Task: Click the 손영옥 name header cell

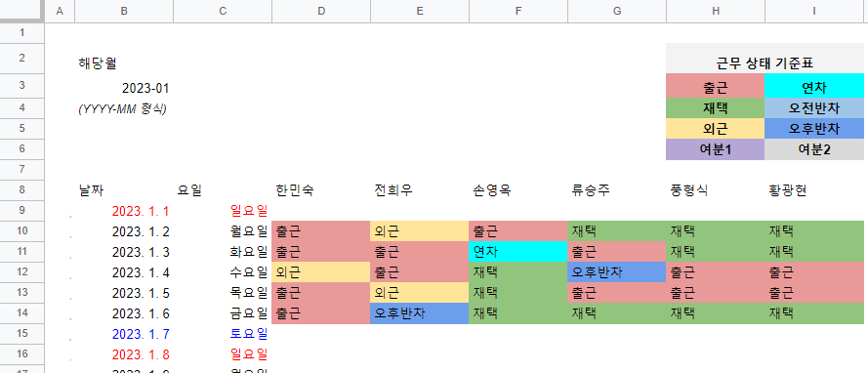Action: (x=518, y=190)
